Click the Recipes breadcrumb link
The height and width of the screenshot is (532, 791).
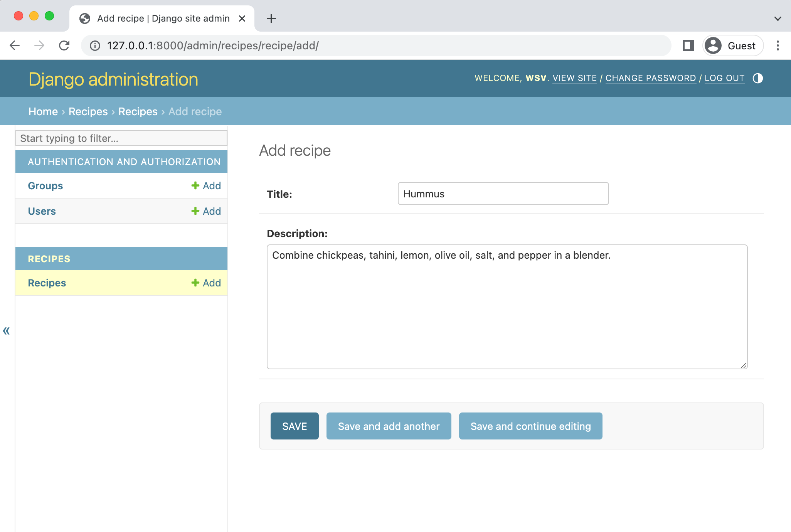point(88,111)
